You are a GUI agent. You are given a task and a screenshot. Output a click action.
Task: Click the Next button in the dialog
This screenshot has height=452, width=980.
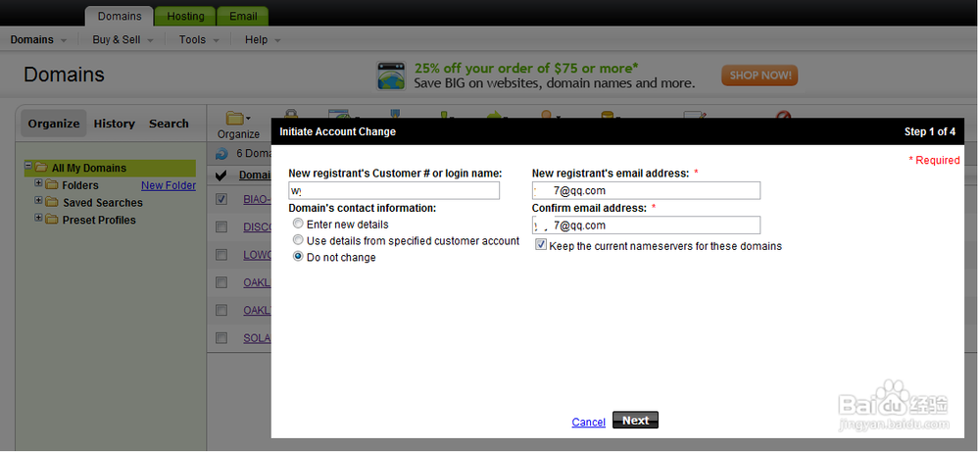(636, 421)
